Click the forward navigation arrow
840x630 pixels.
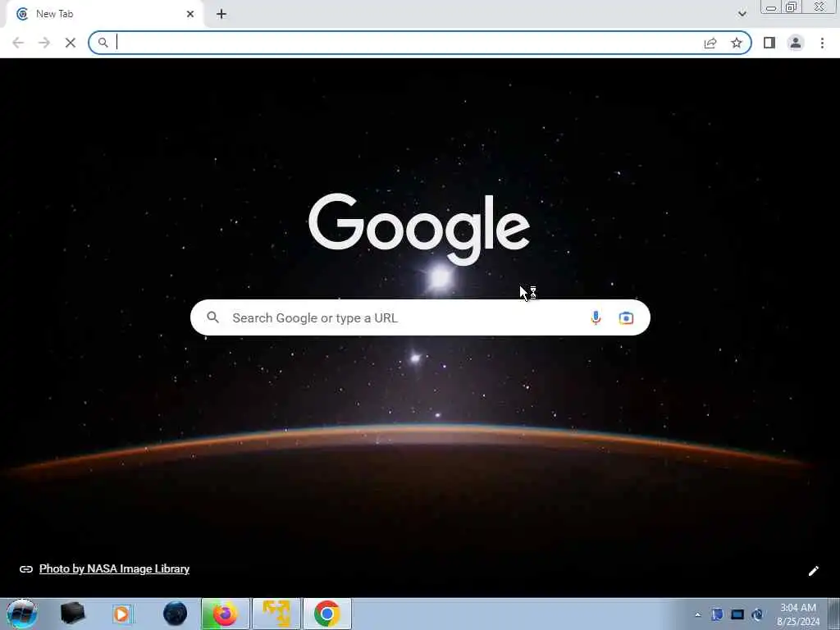pos(44,43)
